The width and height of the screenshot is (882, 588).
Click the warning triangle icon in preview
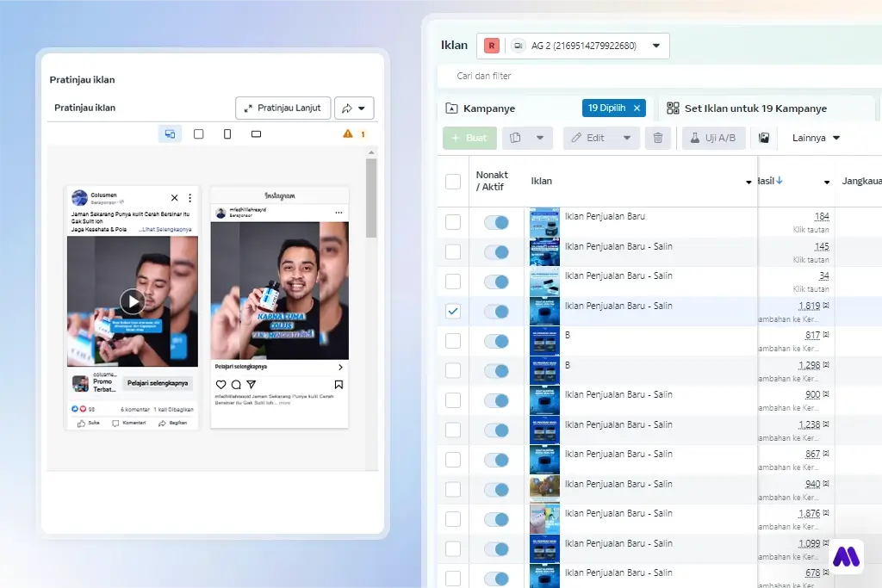pos(348,133)
